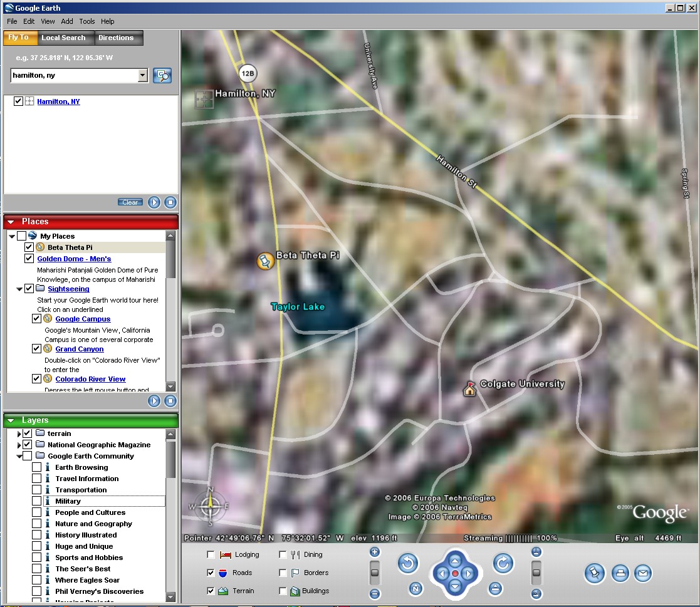Play the tour from the Places panel
The width and height of the screenshot is (700, 607).
coord(154,401)
